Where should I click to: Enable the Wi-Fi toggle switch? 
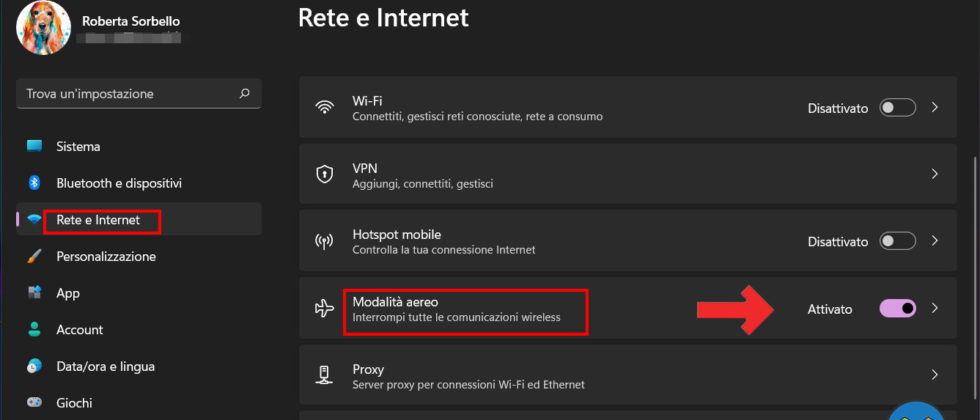tap(897, 108)
